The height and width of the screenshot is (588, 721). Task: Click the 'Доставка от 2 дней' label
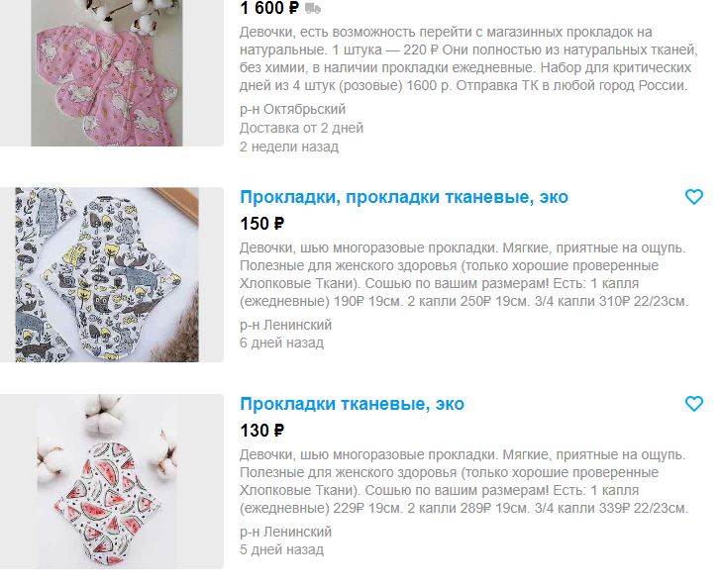coord(301,128)
